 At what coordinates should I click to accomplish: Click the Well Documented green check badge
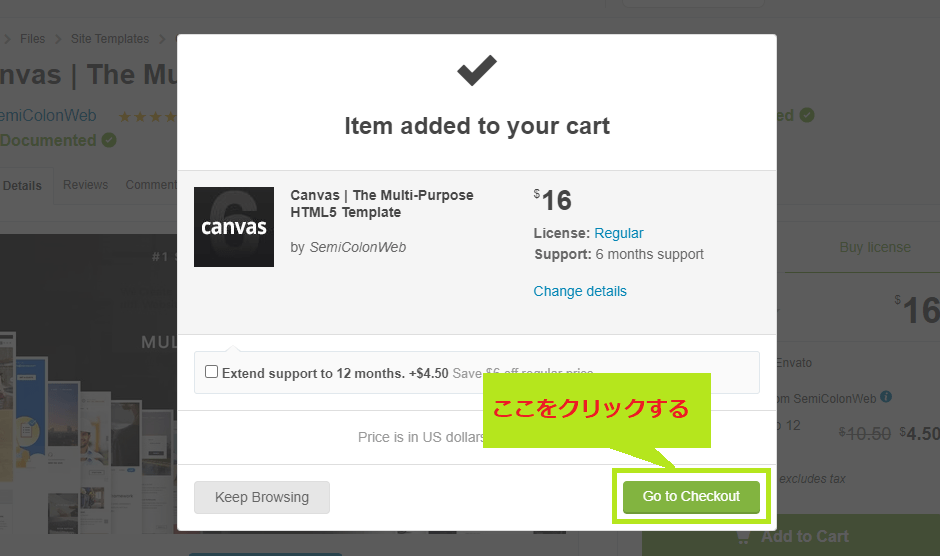109,140
